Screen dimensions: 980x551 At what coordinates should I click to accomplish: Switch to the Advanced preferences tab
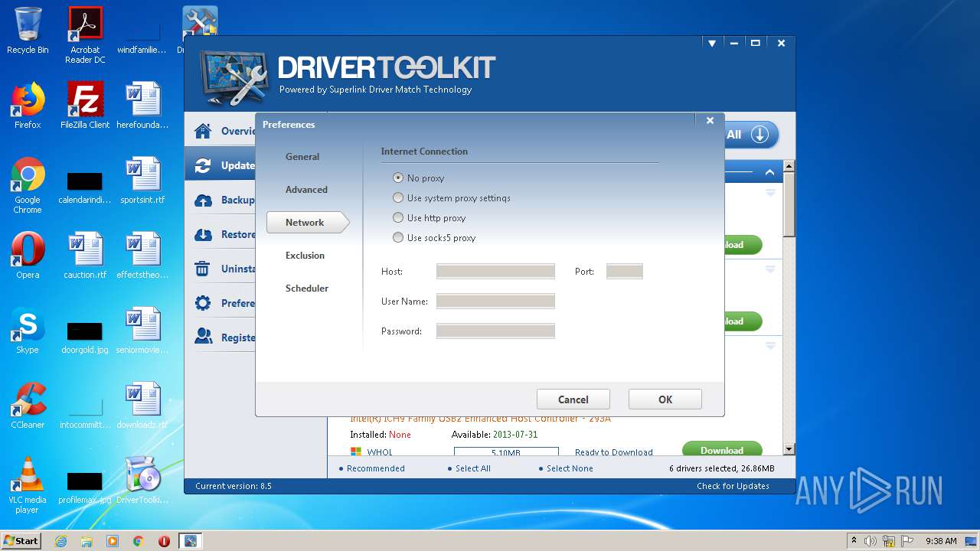306,190
